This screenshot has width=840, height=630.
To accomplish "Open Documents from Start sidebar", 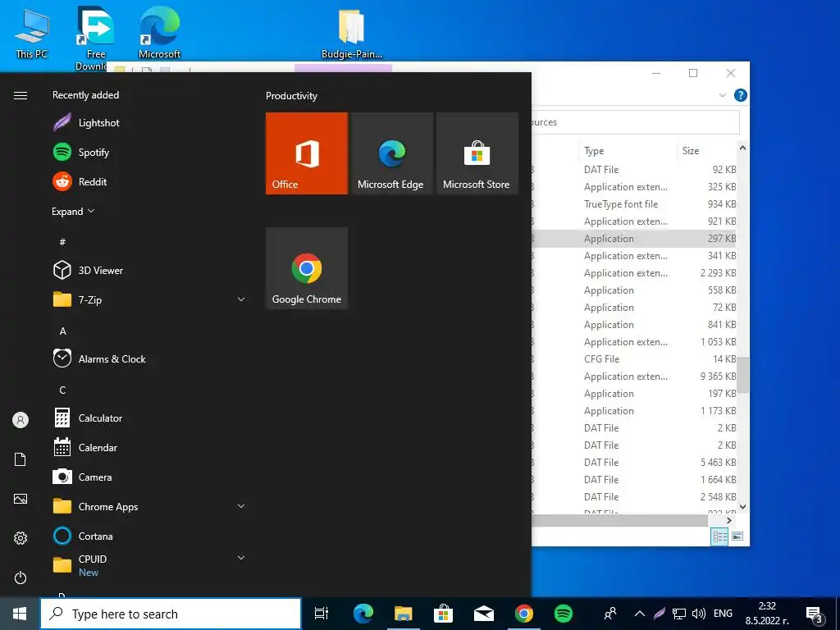I will click(21, 459).
